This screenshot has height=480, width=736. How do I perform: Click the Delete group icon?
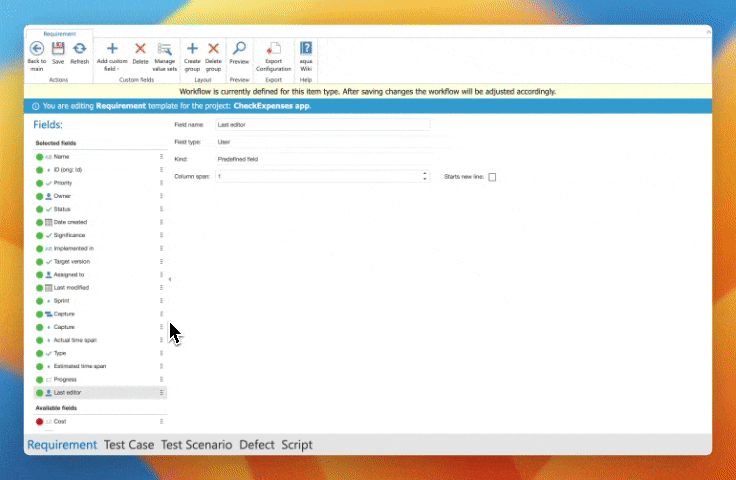click(x=213, y=49)
